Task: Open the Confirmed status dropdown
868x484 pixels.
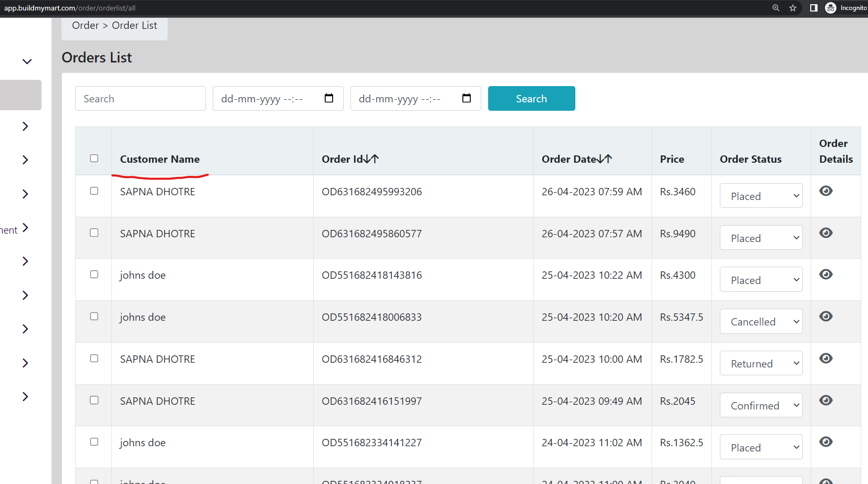Action: (761, 405)
